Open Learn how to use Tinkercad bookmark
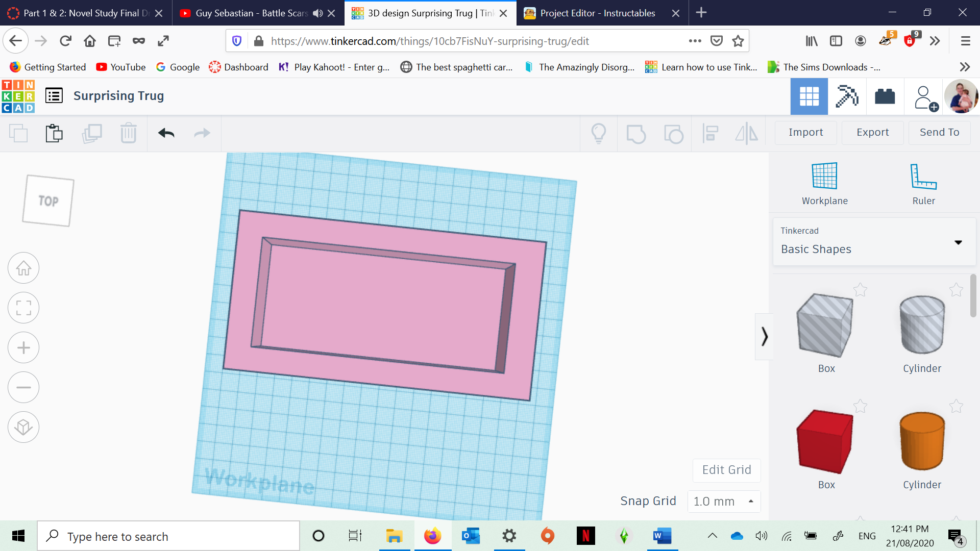 point(701,67)
